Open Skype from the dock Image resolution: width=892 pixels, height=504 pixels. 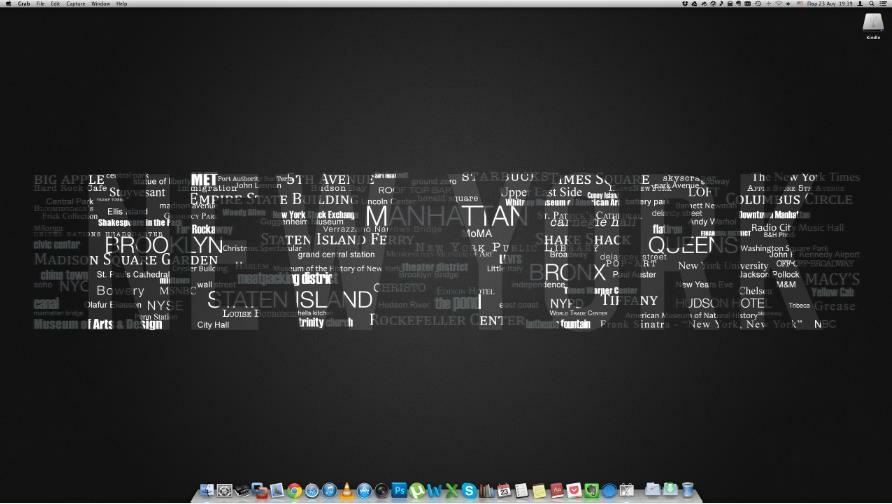coord(469,490)
